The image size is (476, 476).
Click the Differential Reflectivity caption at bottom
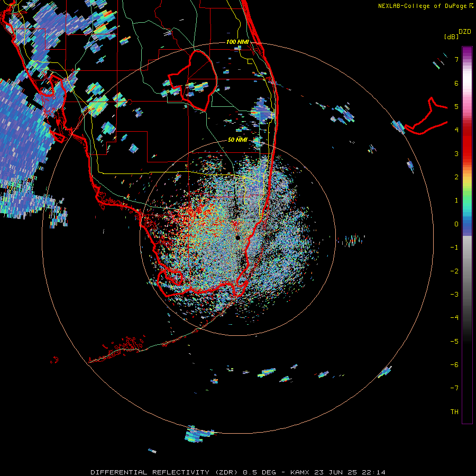tap(238, 472)
